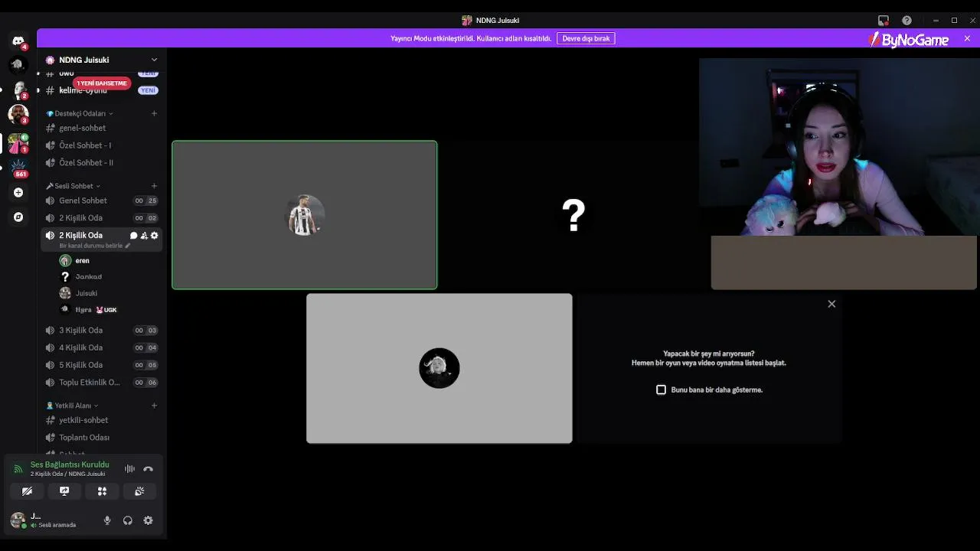Open the inbox icon in title bar
This screenshot has width=980, height=551.
(884, 21)
